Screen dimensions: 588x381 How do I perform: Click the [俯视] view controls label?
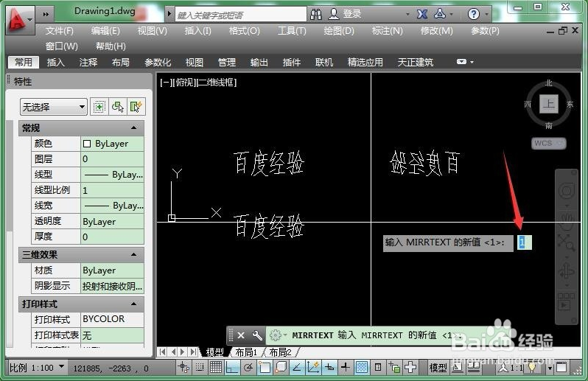[x=183, y=83]
